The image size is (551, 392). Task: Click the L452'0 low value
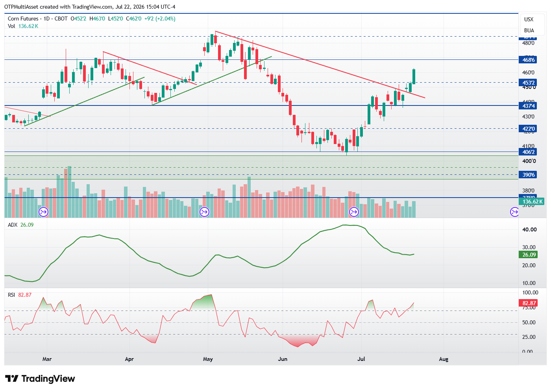[x=116, y=18]
